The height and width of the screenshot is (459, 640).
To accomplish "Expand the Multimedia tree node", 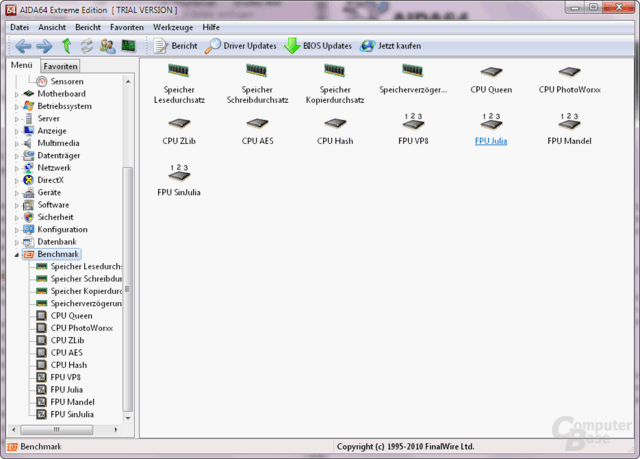I will coord(17,144).
